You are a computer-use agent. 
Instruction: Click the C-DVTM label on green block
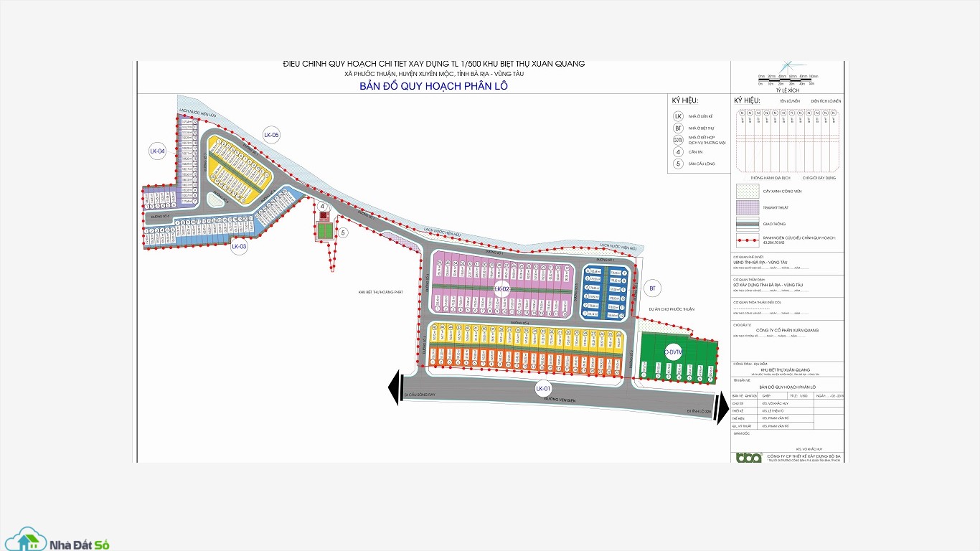672,352
